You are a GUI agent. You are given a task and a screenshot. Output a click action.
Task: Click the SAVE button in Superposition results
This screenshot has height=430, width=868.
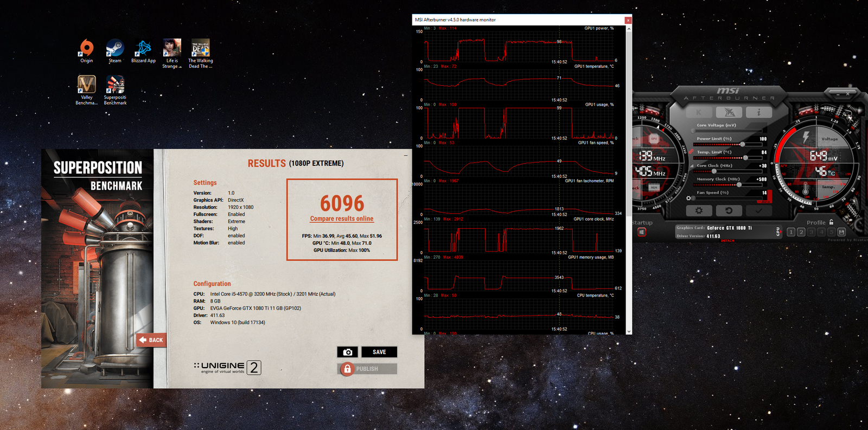tap(379, 352)
